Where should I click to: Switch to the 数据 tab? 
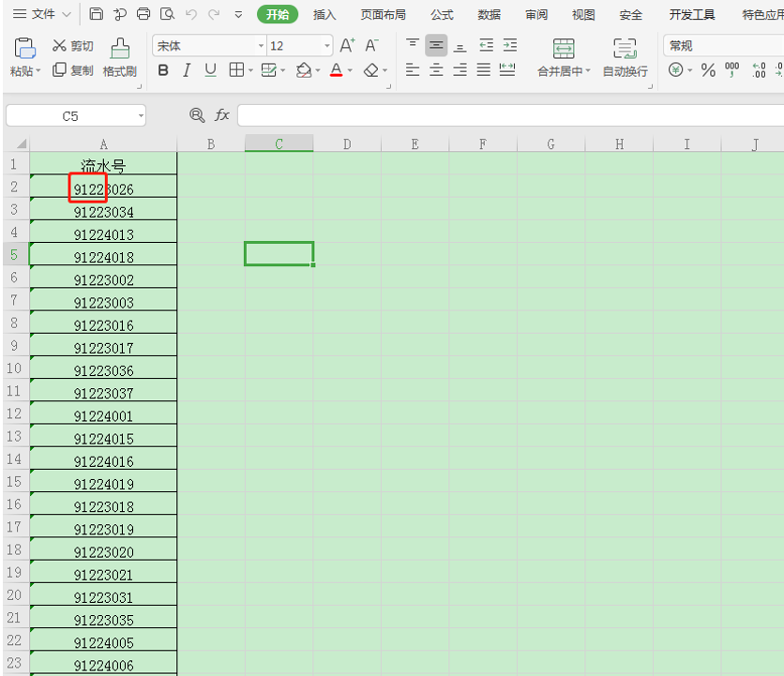tap(489, 14)
